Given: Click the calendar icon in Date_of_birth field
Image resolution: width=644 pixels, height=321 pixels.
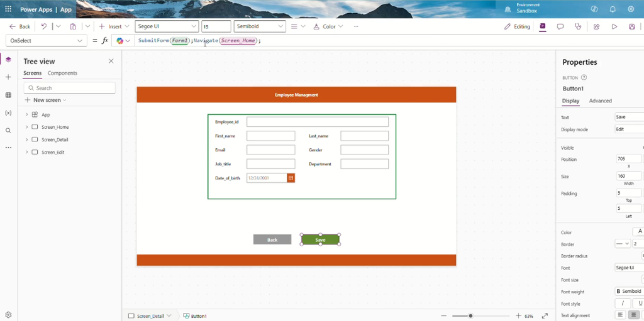Looking at the screenshot, I should [291, 178].
